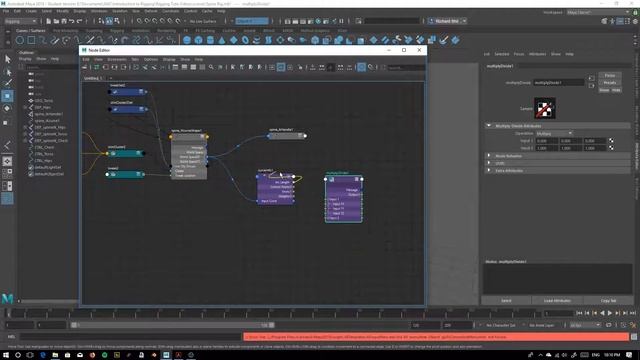Open the Operation Multiply dropdown
This screenshot has width=640, height=360.
coord(554,133)
